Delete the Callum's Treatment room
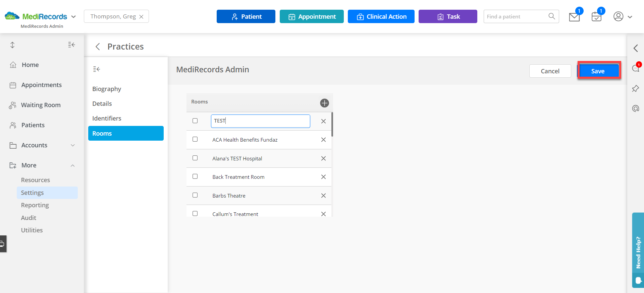 click(x=323, y=214)
